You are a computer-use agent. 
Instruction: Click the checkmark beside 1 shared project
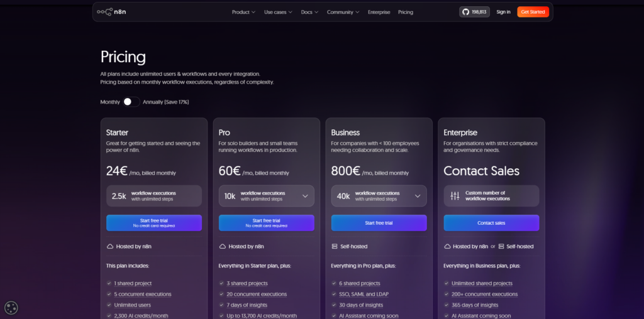(x=109, y=283)
